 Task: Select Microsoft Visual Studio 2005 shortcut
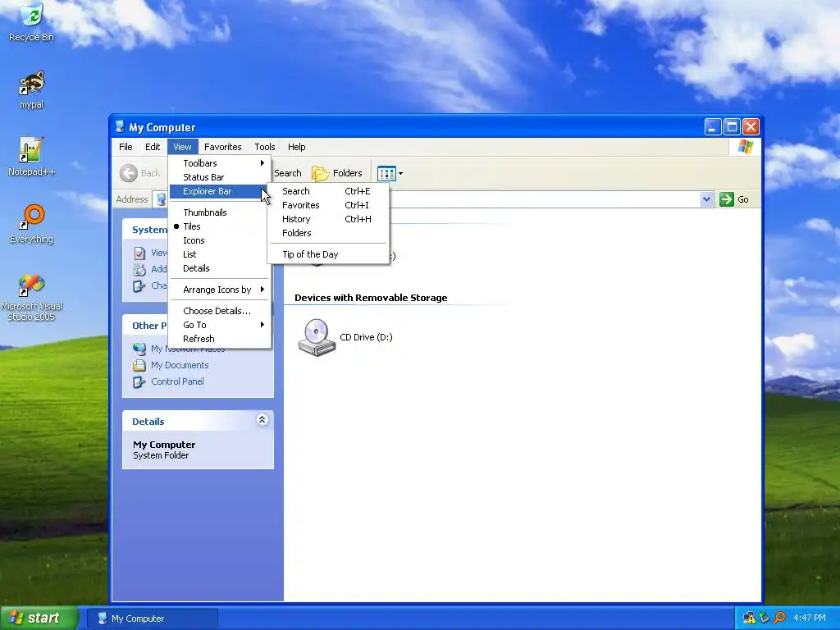click(x=32, y=297)
